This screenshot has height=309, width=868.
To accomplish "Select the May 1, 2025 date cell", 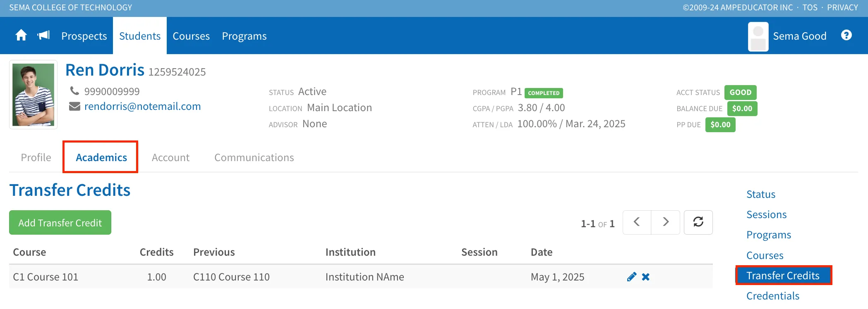I will point(557,277).
